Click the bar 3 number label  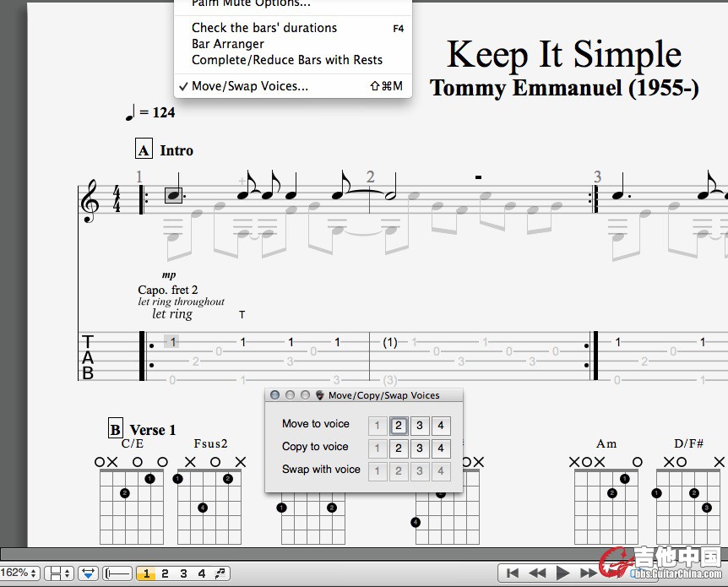[x=597, y=177]
